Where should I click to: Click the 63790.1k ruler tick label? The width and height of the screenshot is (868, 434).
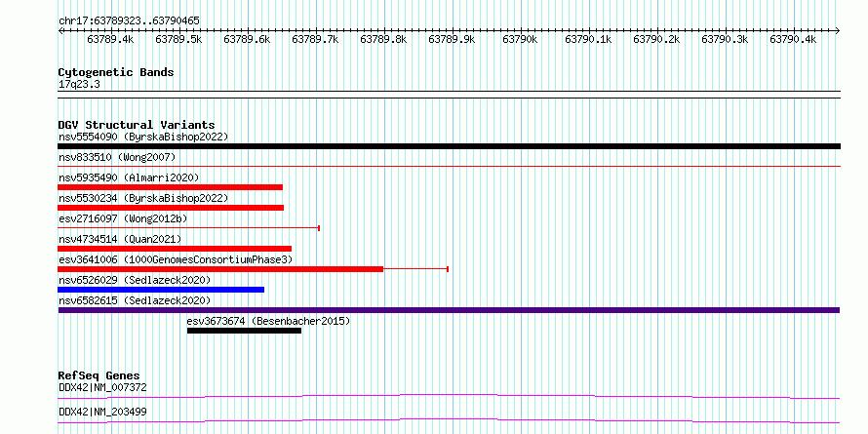point(588,40)
